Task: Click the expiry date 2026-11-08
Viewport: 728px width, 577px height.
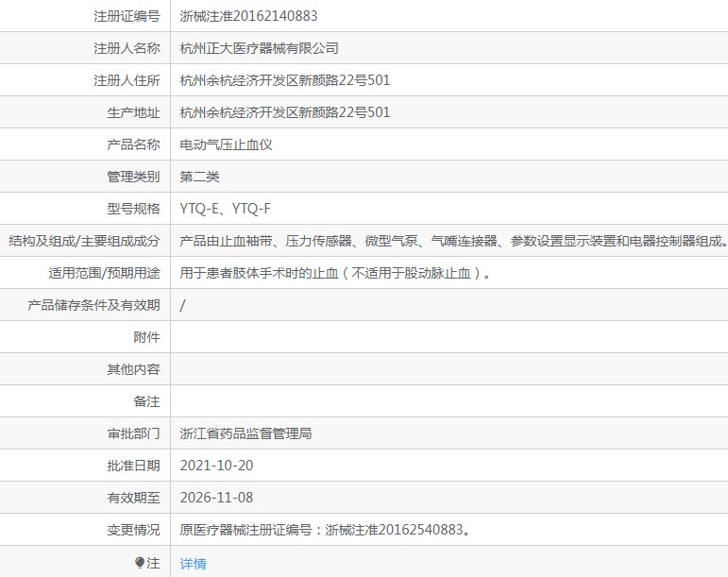Action: 216,498
